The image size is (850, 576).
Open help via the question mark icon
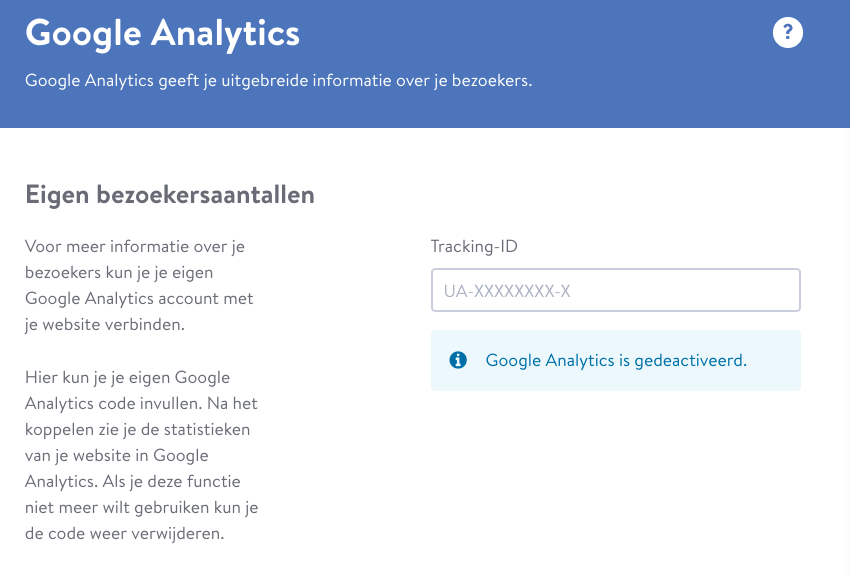pos(787,33)
